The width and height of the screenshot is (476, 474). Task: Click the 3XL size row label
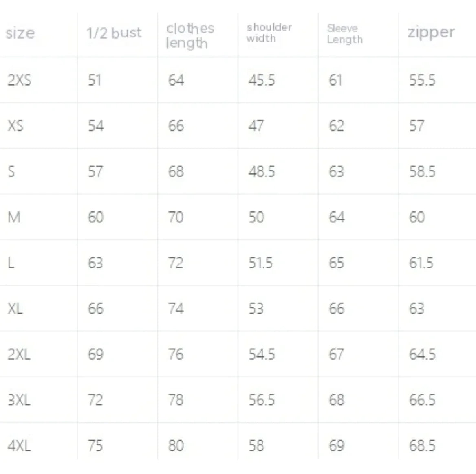(19, 400)
